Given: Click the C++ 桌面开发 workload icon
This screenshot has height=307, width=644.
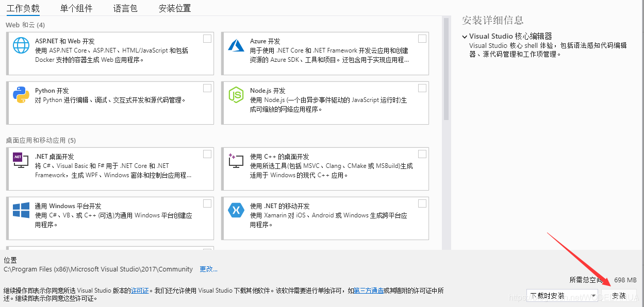Looking at the screenshot, I should (236, 161).
